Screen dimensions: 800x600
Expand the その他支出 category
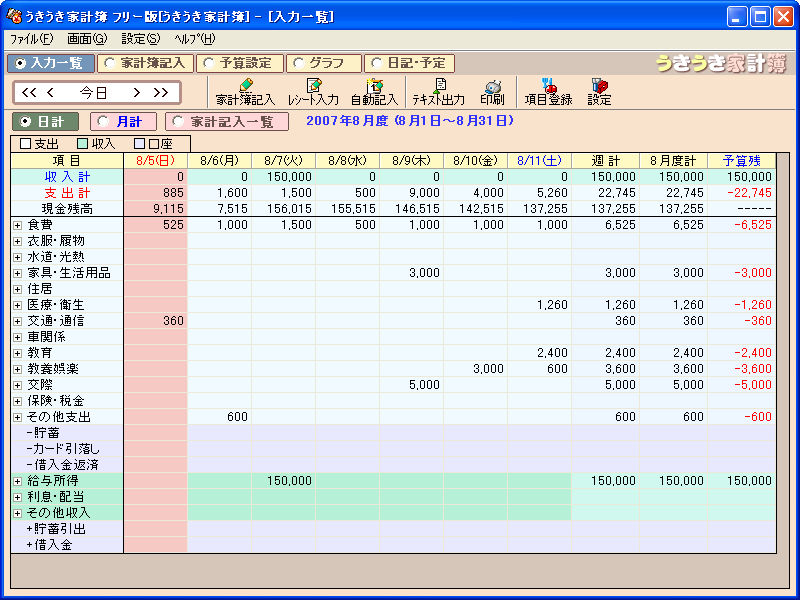tap(17, 417)
